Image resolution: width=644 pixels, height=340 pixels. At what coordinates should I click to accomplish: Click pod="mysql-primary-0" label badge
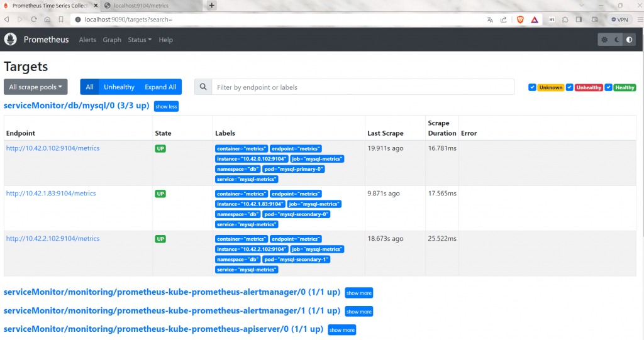294,169
